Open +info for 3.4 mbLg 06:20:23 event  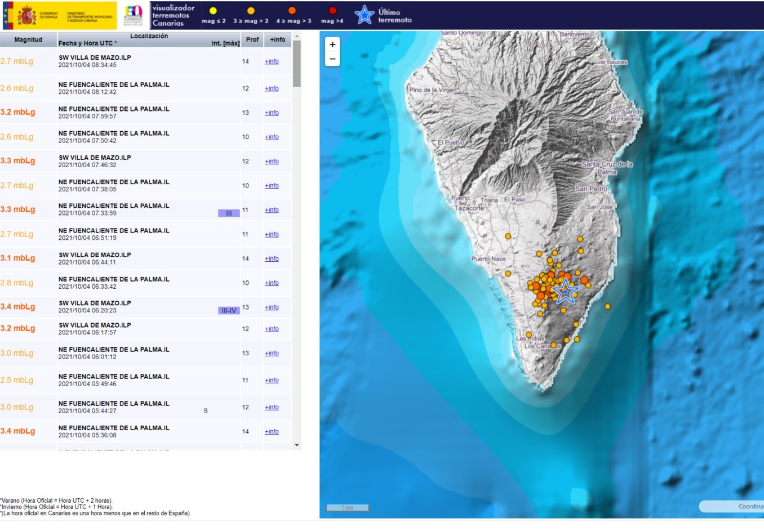(x=272, y=307)
